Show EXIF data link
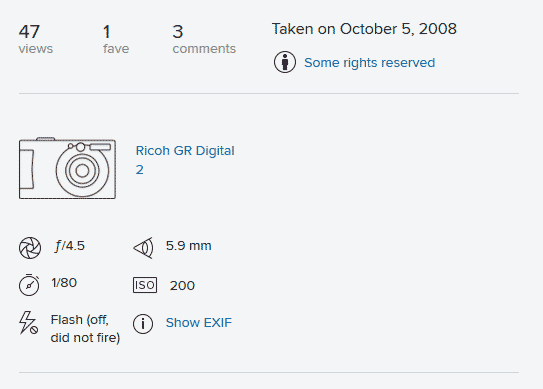Image resolution: width=543 pixels, height=389 pixels. point(199,322)
